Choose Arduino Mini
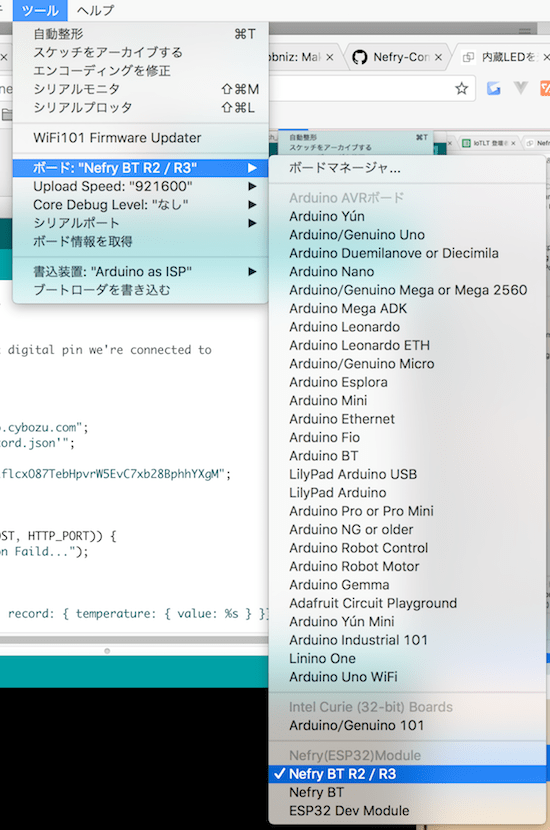Viewport: 550px width, 830px height. [407, 400]
